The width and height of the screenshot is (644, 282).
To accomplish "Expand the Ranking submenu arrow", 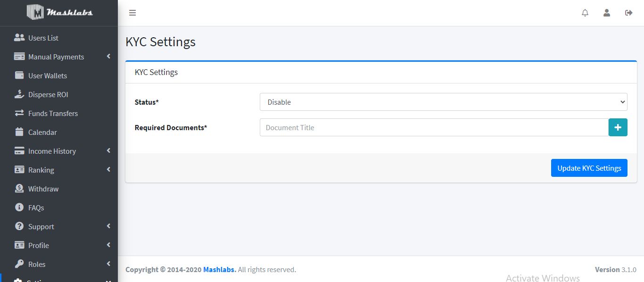I will click(108, 170).
